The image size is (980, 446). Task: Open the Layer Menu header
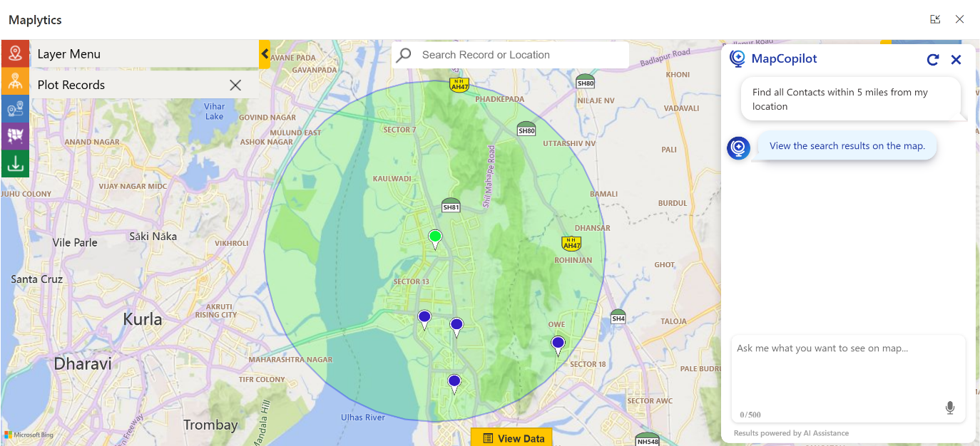(143, 54)
